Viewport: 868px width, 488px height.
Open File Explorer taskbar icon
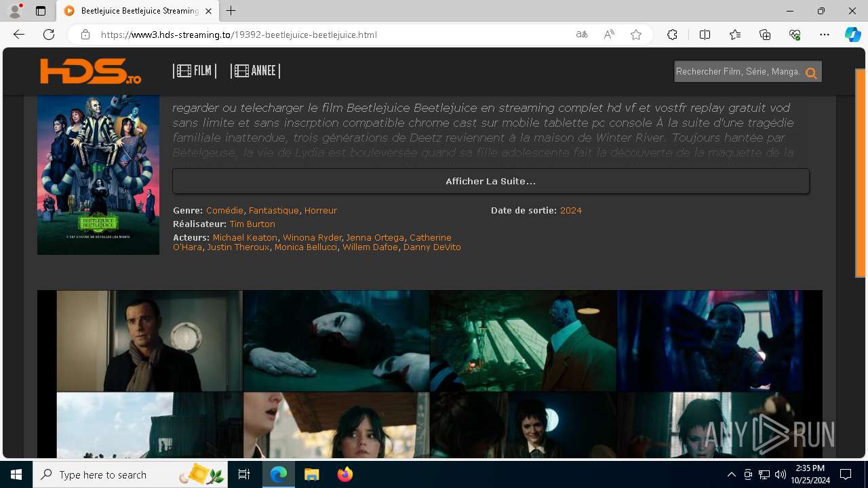(311, 474)
